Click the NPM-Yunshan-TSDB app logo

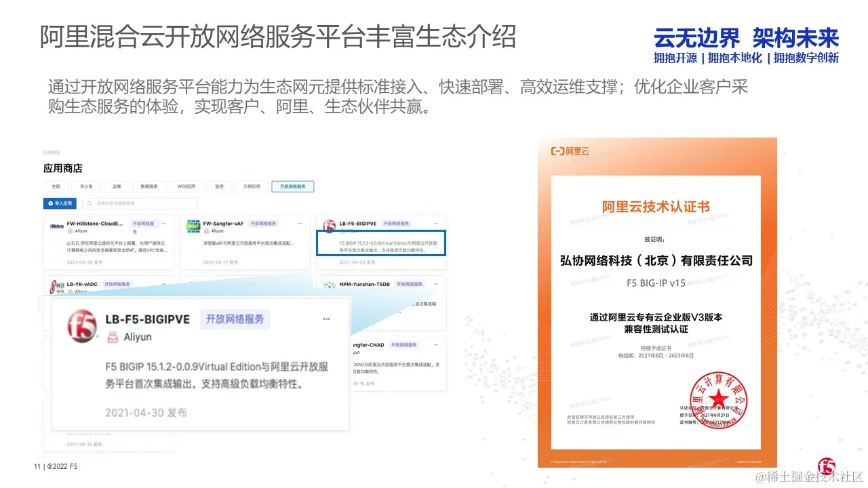[x=330, y=285]
